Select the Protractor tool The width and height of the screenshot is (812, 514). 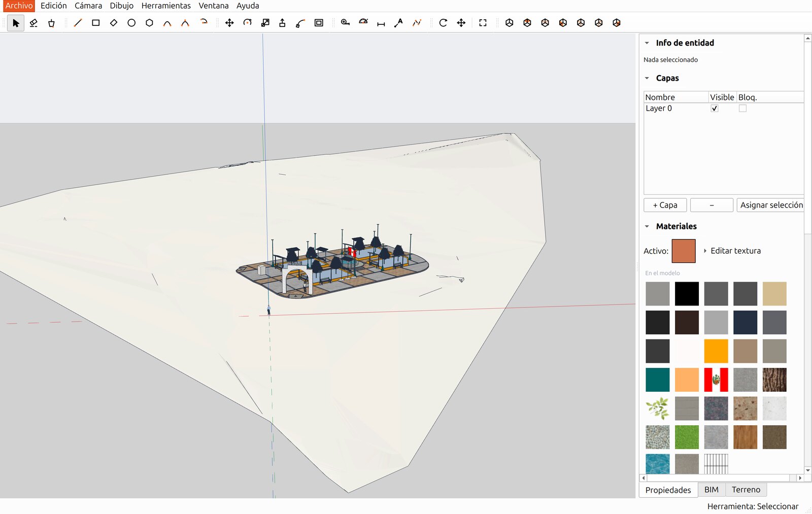coord(363,23)
